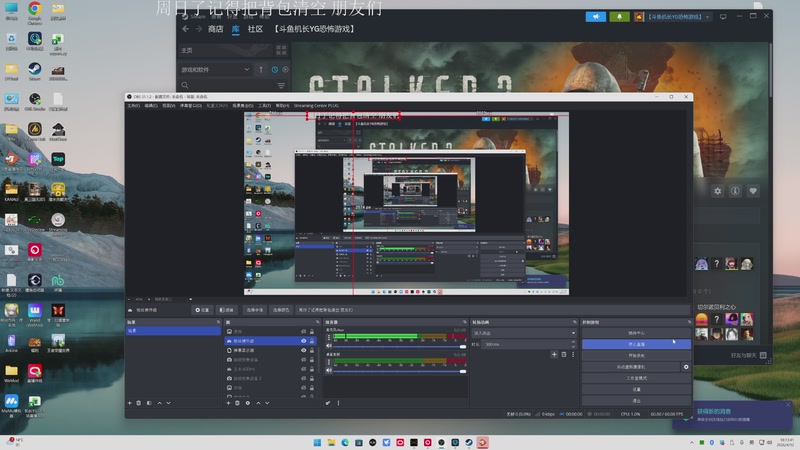Open the OBS Tools menu
This screenshot has height=450, width=800.
point(264,106)
